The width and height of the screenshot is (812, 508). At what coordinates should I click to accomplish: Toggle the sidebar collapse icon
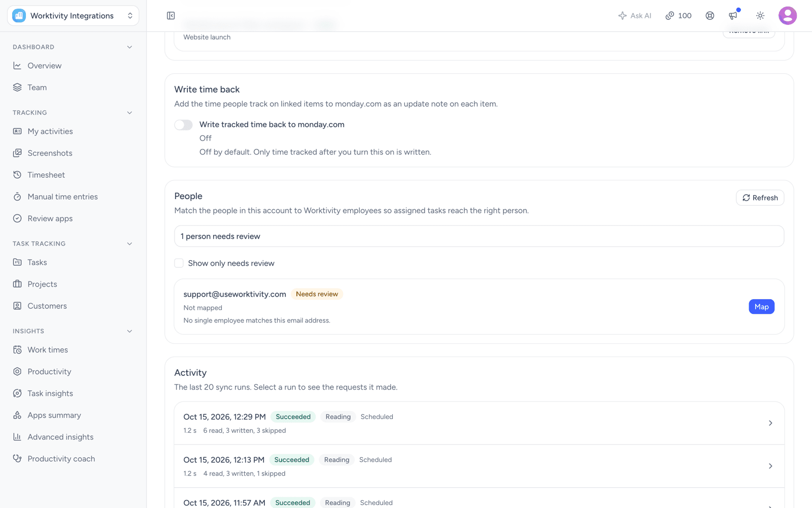click(x=171, y=16)
